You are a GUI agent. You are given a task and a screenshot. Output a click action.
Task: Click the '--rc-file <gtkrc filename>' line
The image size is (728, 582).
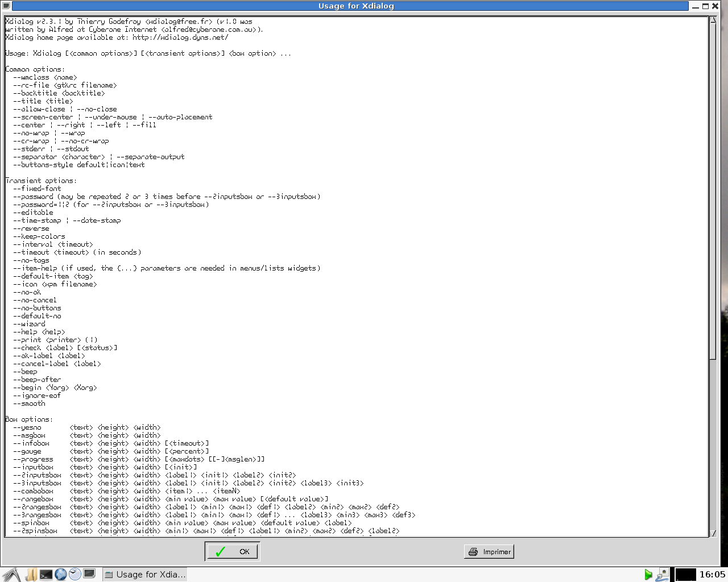pyautogui.click(x=65, y=85)
